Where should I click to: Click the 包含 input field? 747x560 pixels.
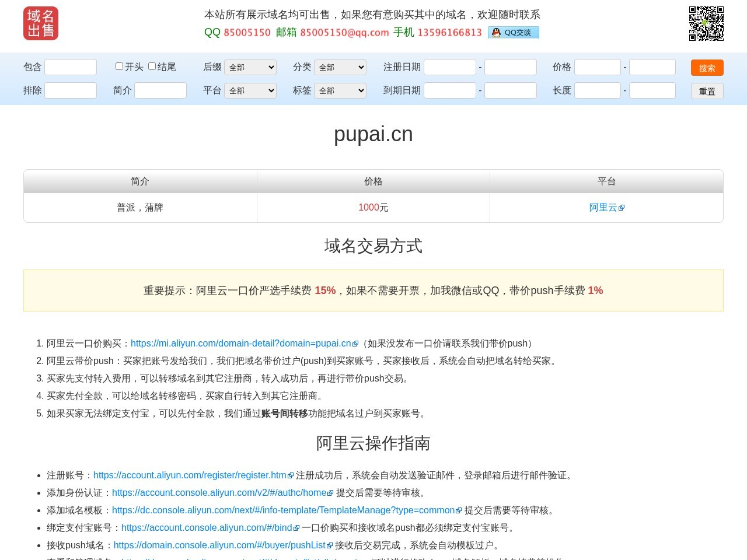tap(71, 67)
